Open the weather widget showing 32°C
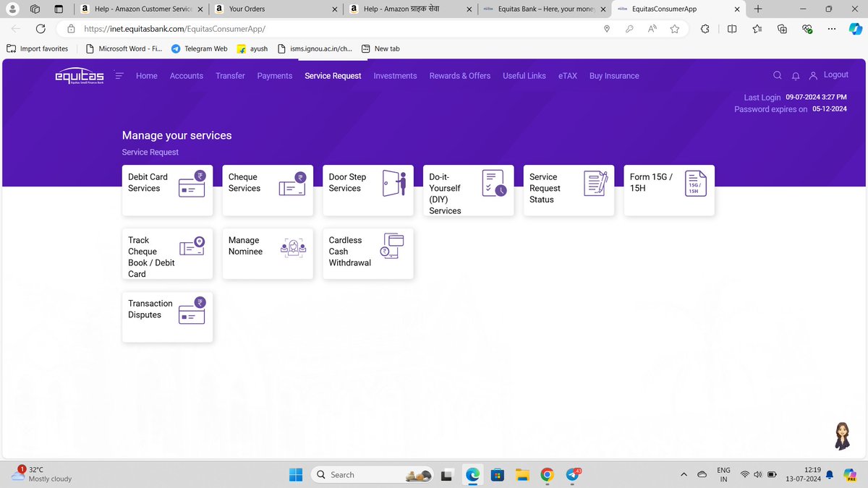868x488 pixels. click(42, 474)
